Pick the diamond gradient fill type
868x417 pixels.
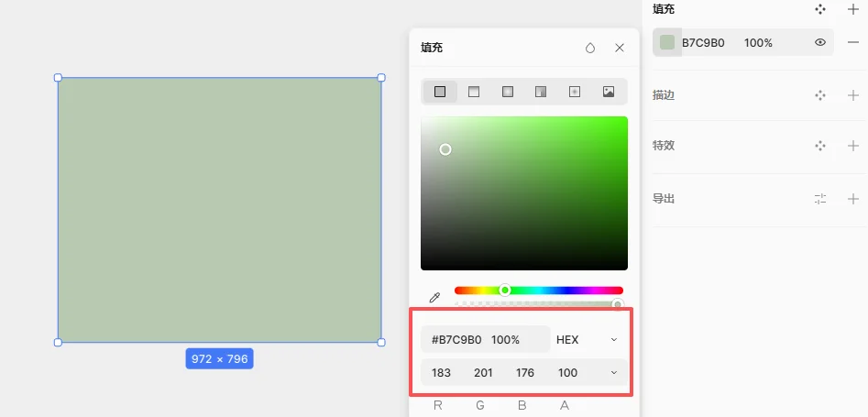coord(575,92)
